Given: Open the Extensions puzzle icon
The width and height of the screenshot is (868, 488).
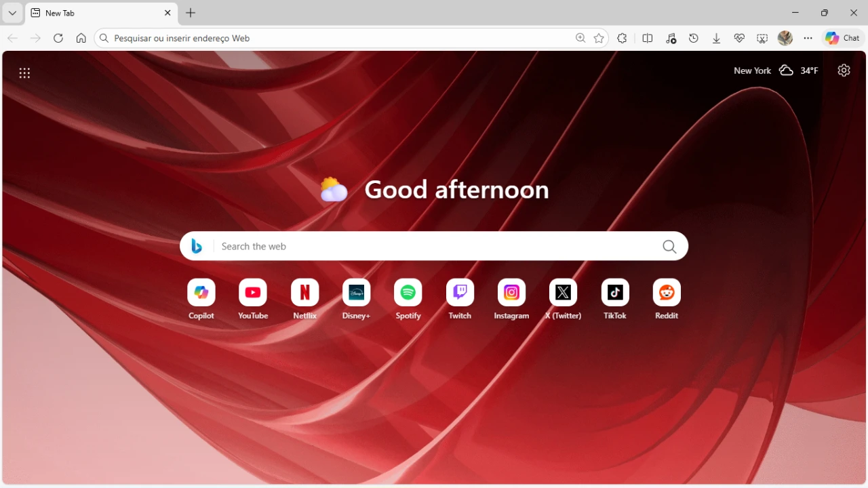Looking at the screenshot, I should point(622,39).
